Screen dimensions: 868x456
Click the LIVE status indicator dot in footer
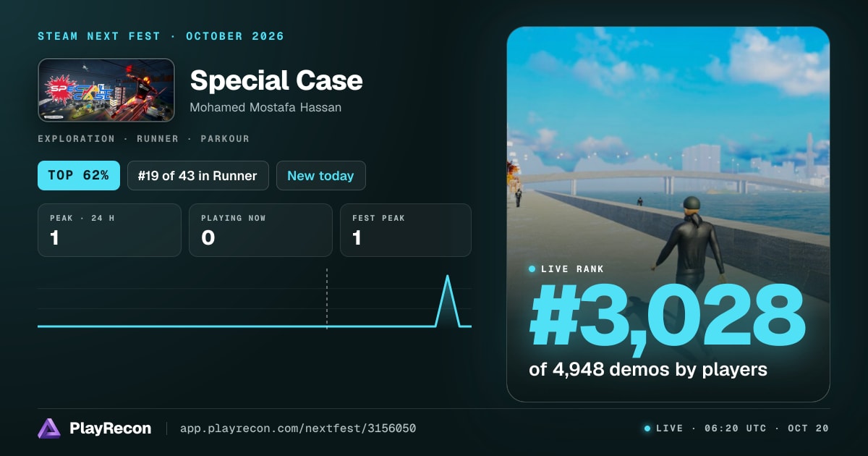click(647, 428)
